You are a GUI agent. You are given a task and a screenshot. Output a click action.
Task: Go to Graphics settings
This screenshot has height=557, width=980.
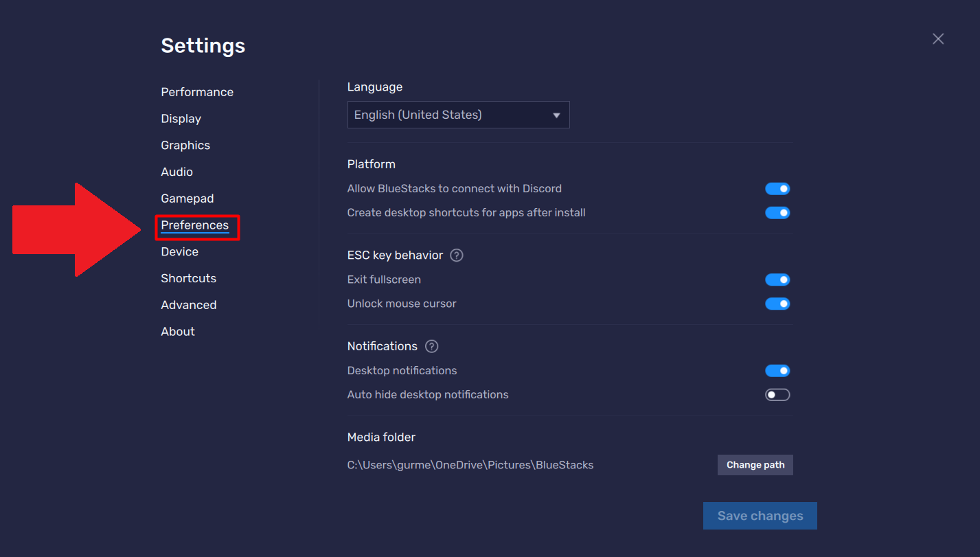(185, 146)
